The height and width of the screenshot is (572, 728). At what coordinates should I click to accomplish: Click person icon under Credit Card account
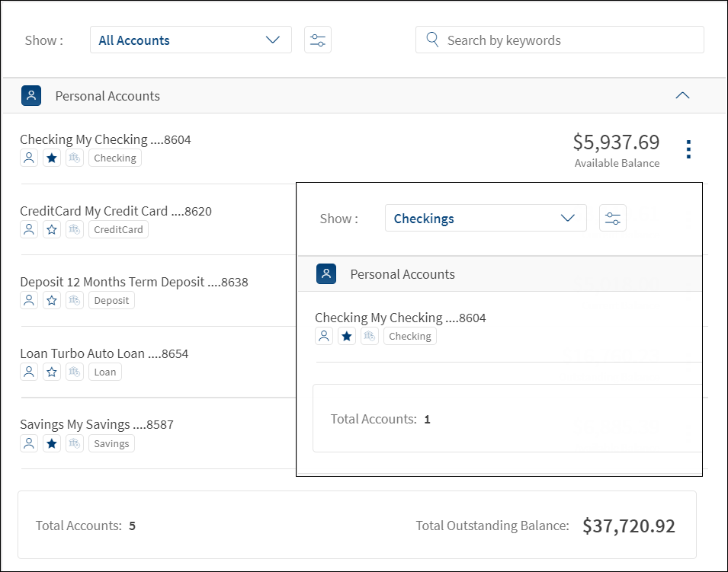(29, 229)
